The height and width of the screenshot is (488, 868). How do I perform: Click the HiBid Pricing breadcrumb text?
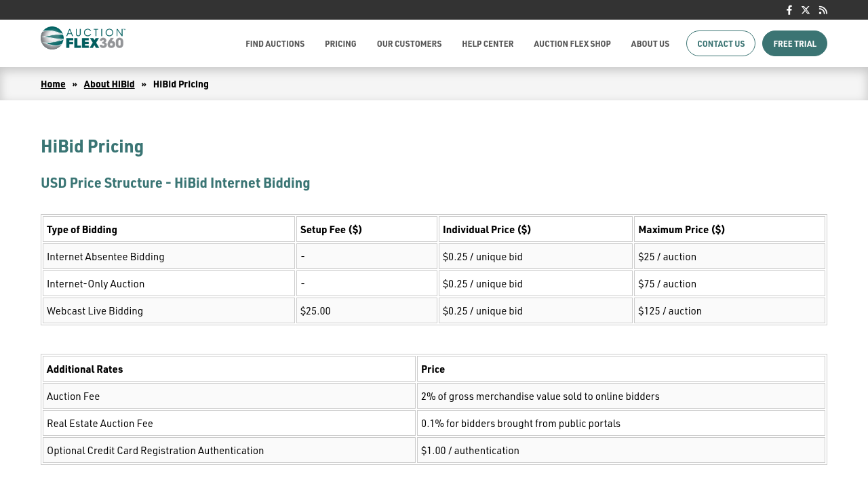(180, 84)
